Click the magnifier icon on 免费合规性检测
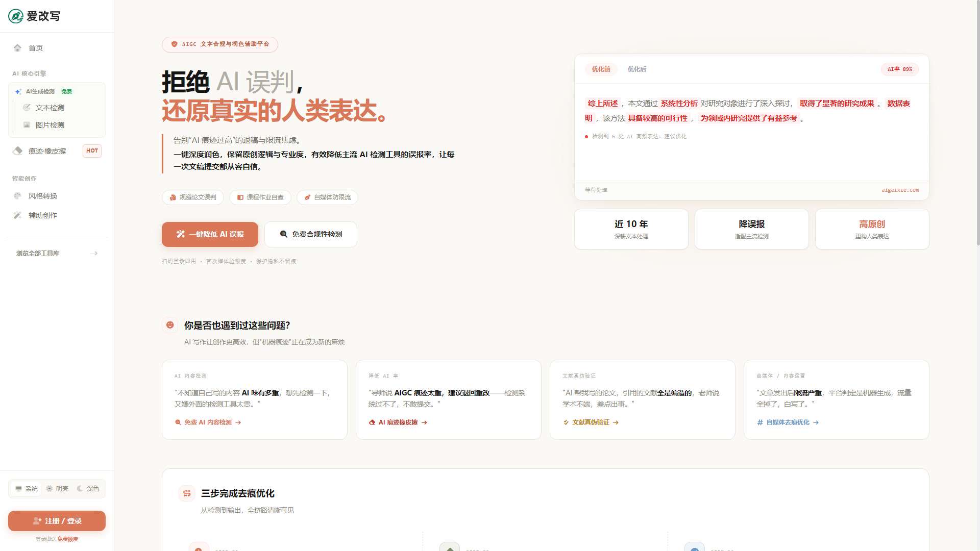The image size is (980, 551). (x=284, y=234)
